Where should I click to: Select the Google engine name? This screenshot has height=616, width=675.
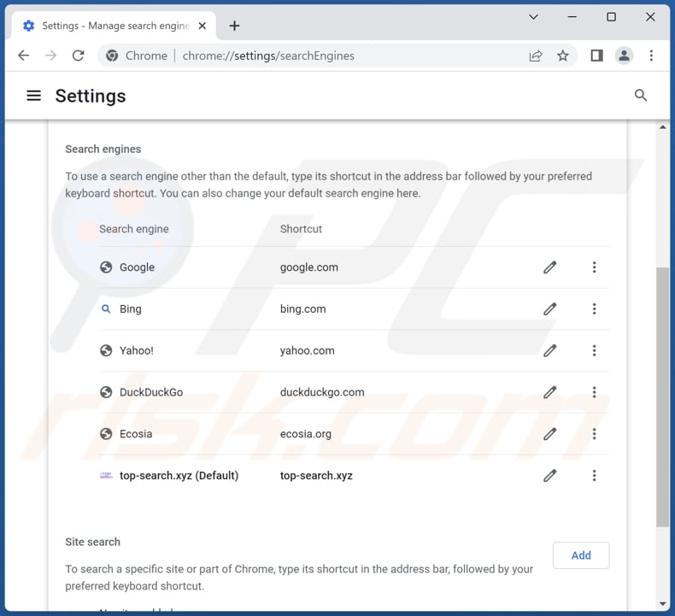(x=137, y=267)
